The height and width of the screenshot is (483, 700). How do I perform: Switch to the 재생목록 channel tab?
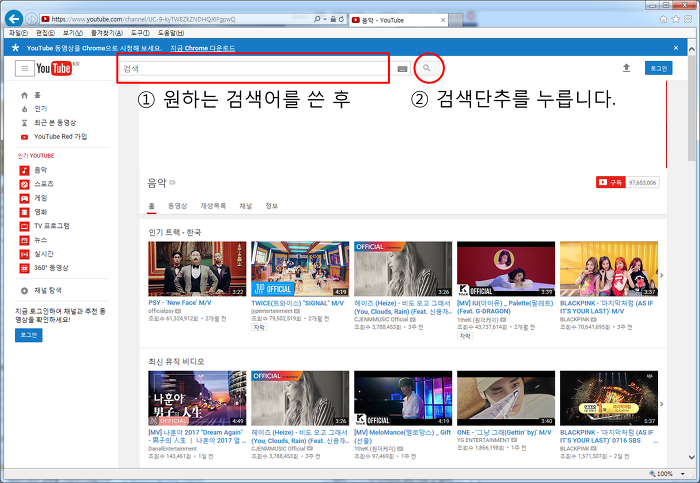(x=213, y=205)
